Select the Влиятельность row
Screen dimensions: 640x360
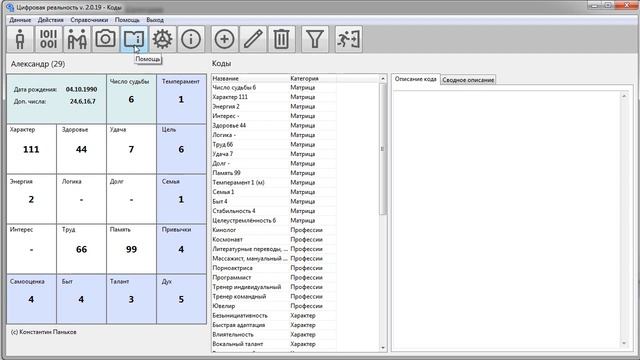pyautogui.click(x=273, y=334)
